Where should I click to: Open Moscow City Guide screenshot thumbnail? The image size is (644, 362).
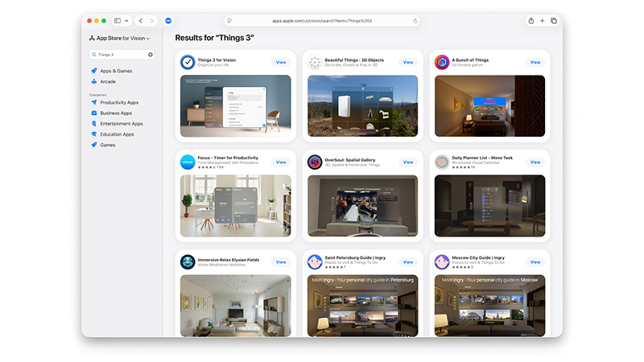(x=490, y=306)
